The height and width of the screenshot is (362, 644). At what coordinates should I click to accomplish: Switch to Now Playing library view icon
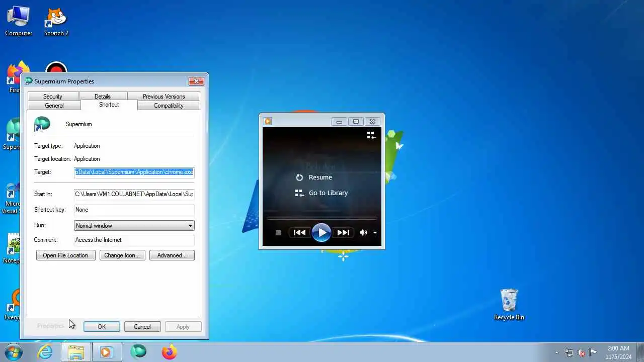coord(371,135)
